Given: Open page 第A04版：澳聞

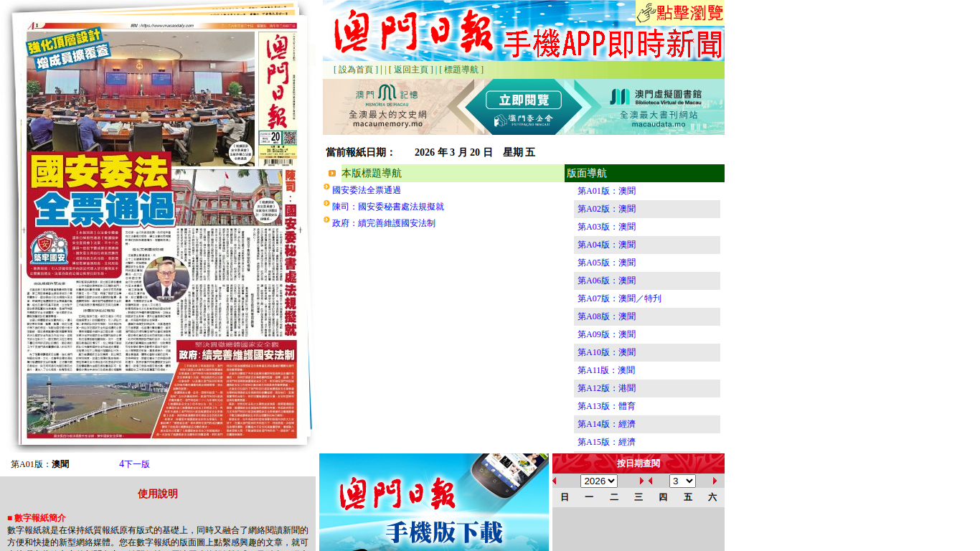Looking at the screenshot, I should pos(606,245).
